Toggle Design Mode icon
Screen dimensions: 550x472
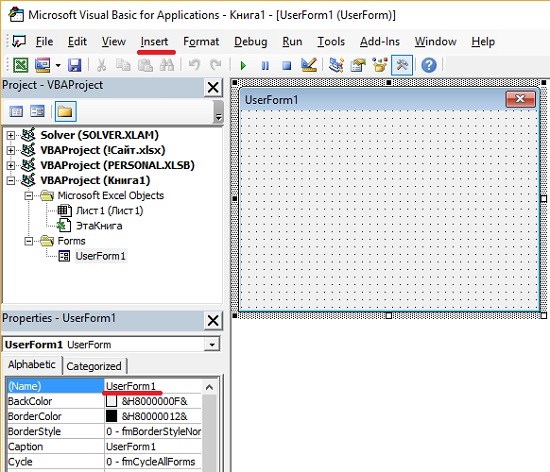(309, 65)
